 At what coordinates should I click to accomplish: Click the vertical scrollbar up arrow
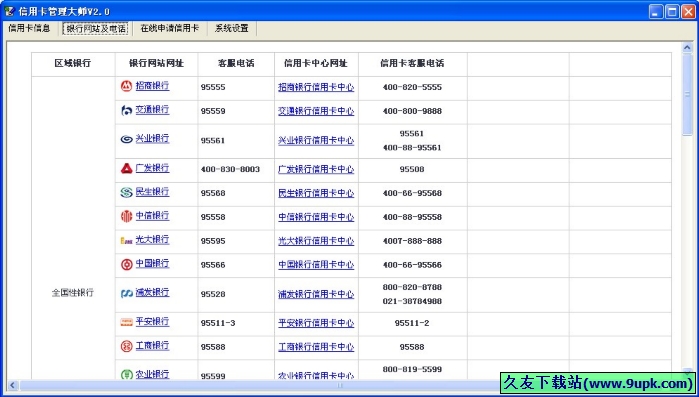(687, 47)
